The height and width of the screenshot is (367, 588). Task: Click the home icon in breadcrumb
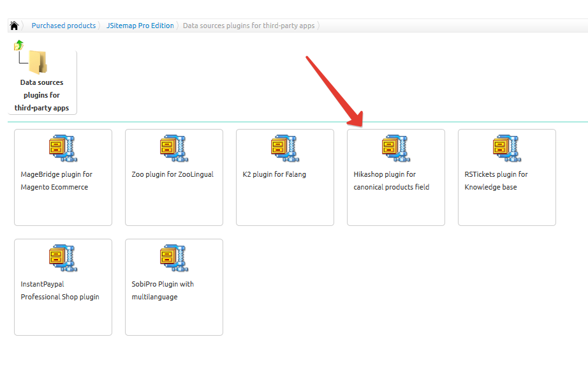[x=14, y=26]
